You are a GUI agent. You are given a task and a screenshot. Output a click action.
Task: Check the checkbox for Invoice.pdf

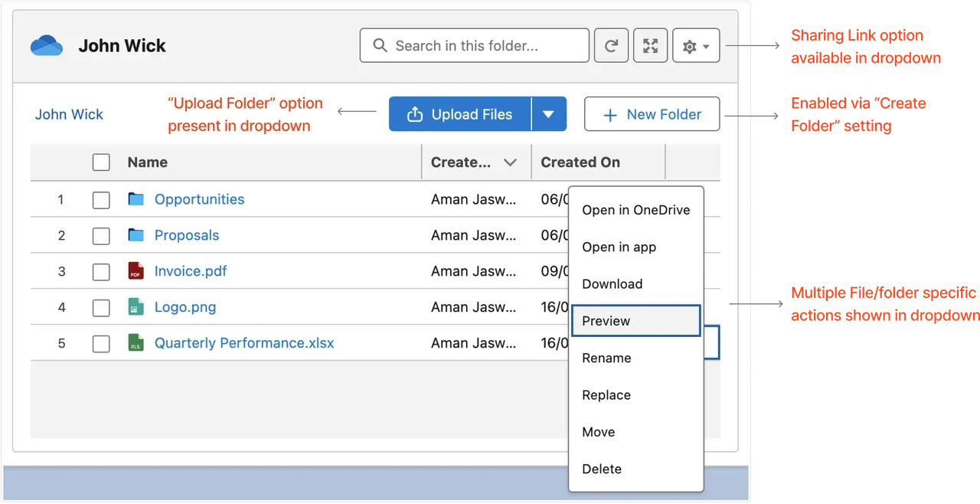[x=101, y=271]
